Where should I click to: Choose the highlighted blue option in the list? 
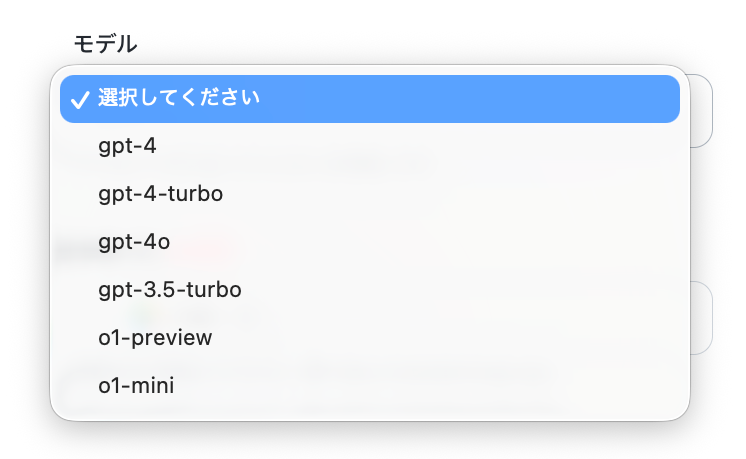[x=370, y=98]
